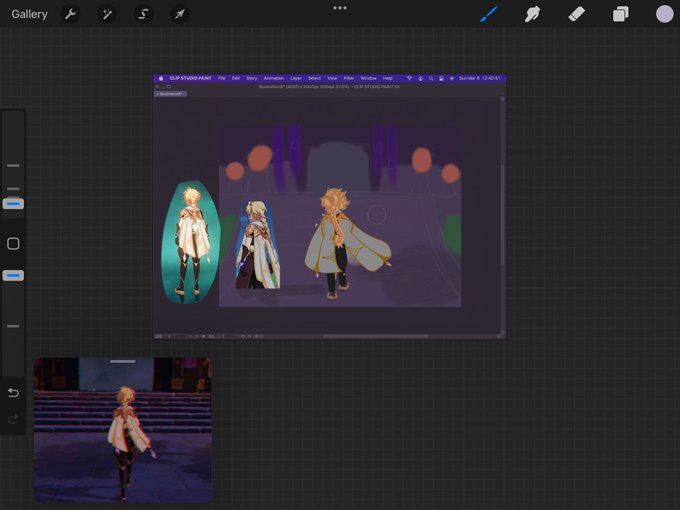
Task: Click the Apple logo in the embedded menu bar
Action: point(161,78)
